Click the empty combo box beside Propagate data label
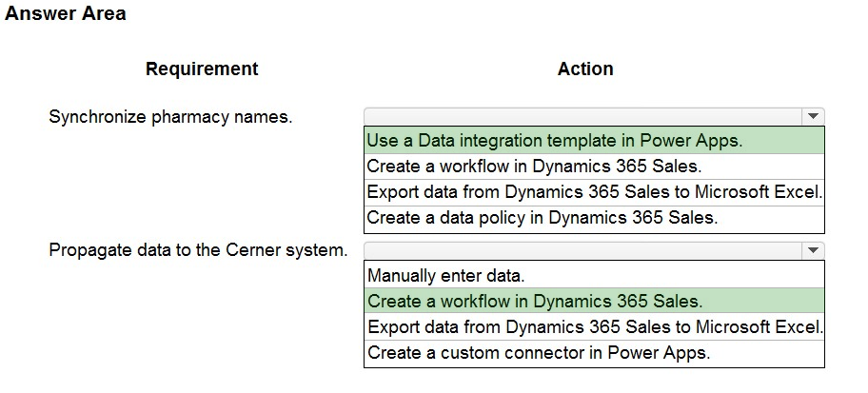The image size is (868, 393). (x=582, y=250)
